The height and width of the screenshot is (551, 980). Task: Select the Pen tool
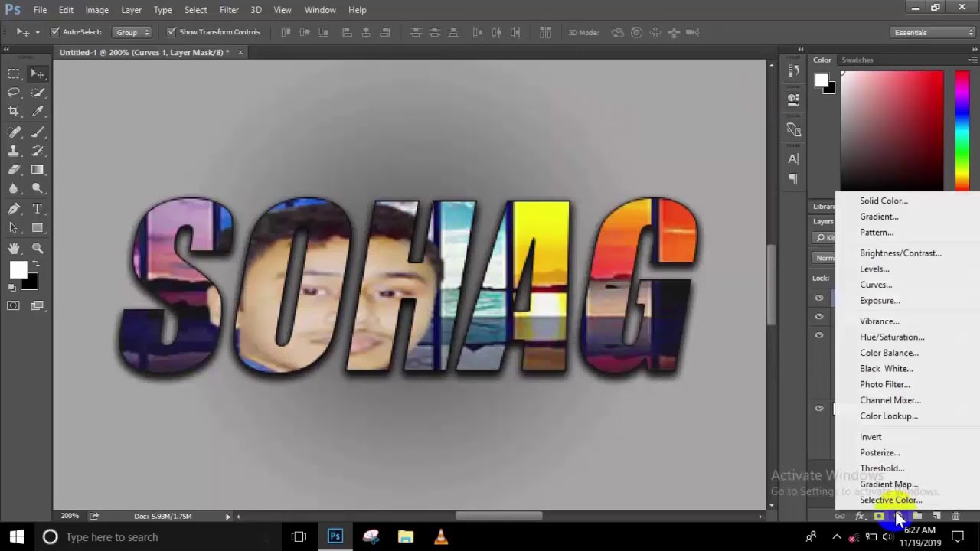[14, 209]
